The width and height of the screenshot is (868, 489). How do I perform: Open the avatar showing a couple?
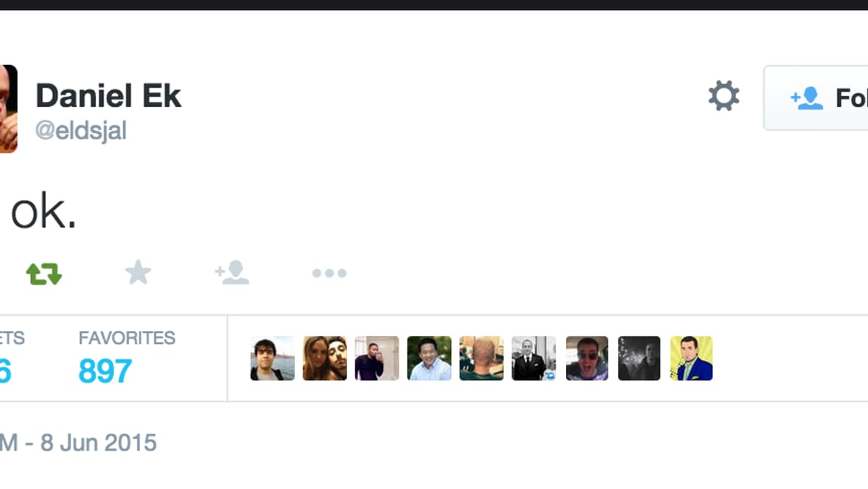[x=325, y=358]
